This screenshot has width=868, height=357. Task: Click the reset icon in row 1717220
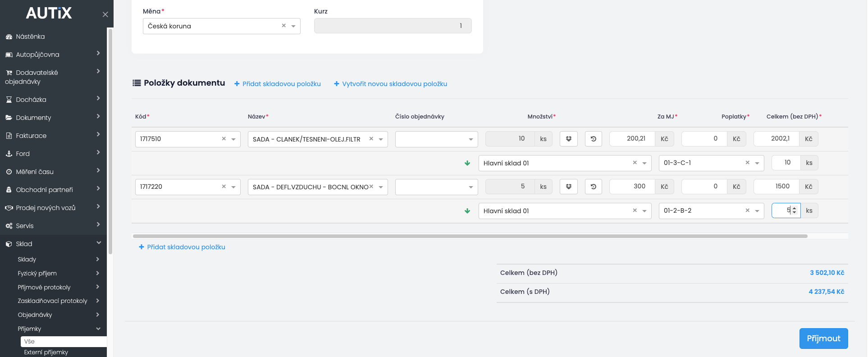[x=594, y=187]
